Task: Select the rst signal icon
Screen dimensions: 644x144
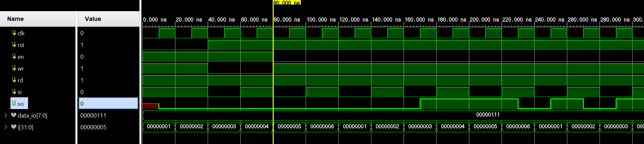Action: point(14,44)
